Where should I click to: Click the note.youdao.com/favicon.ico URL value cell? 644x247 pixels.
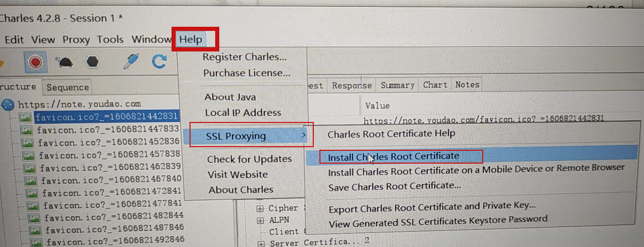(483, 119)
